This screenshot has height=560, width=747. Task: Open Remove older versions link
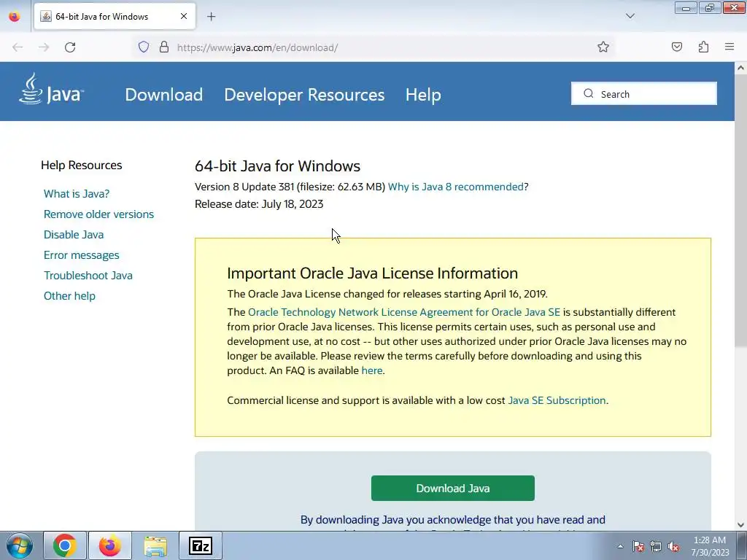(98, 214)
